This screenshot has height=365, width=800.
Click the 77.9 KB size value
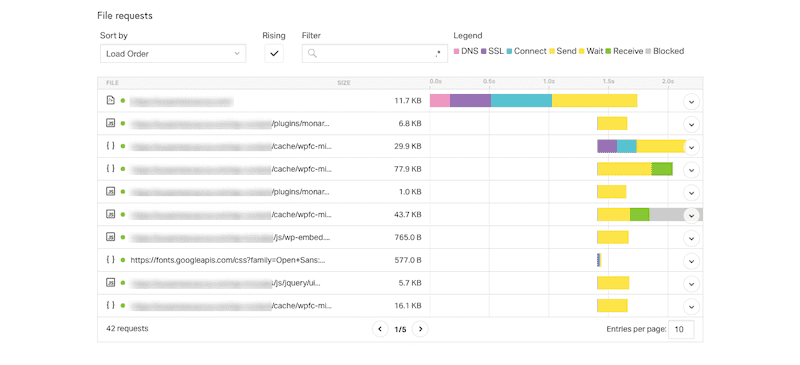[x=408, y=169]
